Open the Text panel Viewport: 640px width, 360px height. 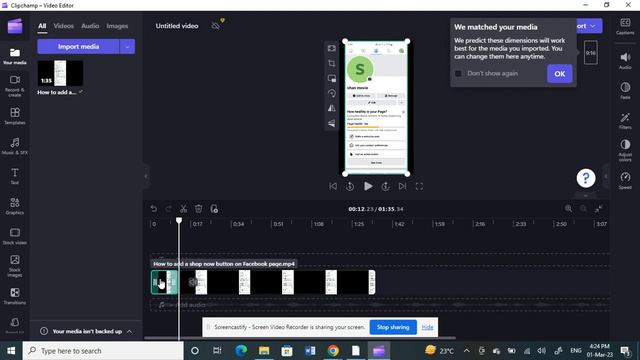tap(15, 176)
